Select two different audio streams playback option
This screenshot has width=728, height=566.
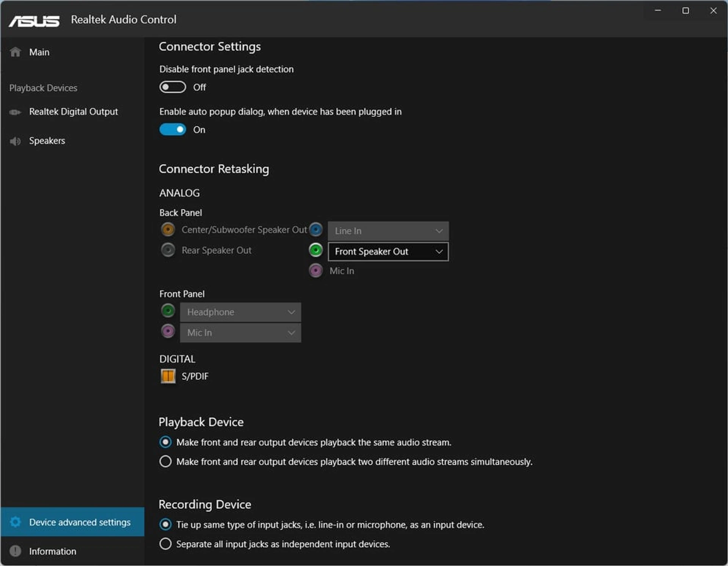pos(165,461)
